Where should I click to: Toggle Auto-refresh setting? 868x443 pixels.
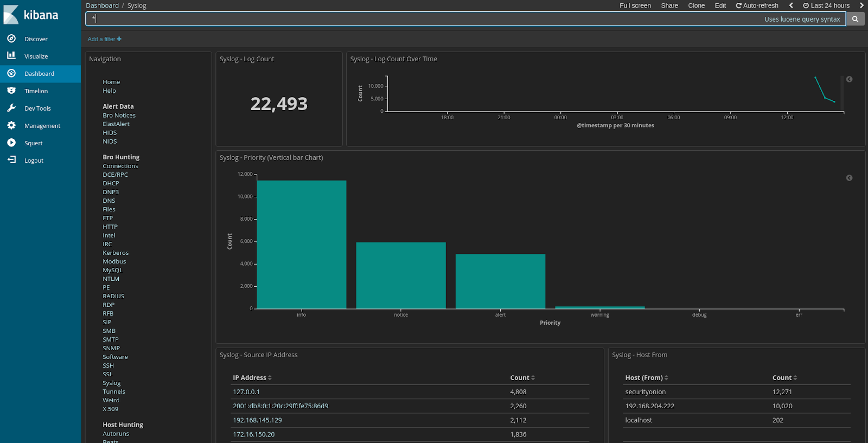(757, 5)
